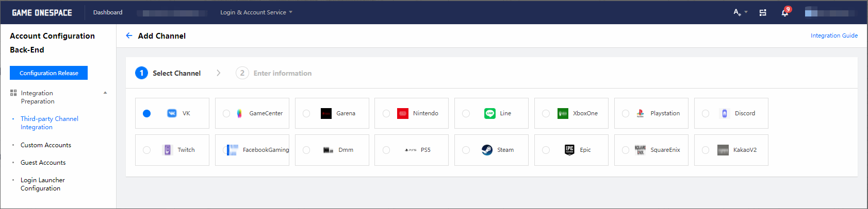Collapse the Integration Preparation section arrow

pyautogui.click(x=105, y=93)
